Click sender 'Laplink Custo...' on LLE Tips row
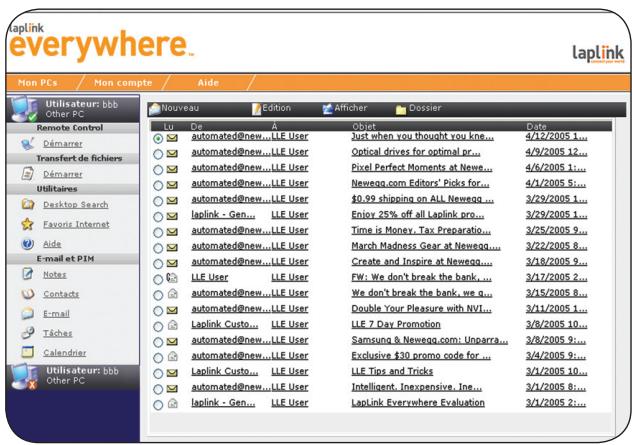This screenshot has width=632, height=445. [225, 371]
